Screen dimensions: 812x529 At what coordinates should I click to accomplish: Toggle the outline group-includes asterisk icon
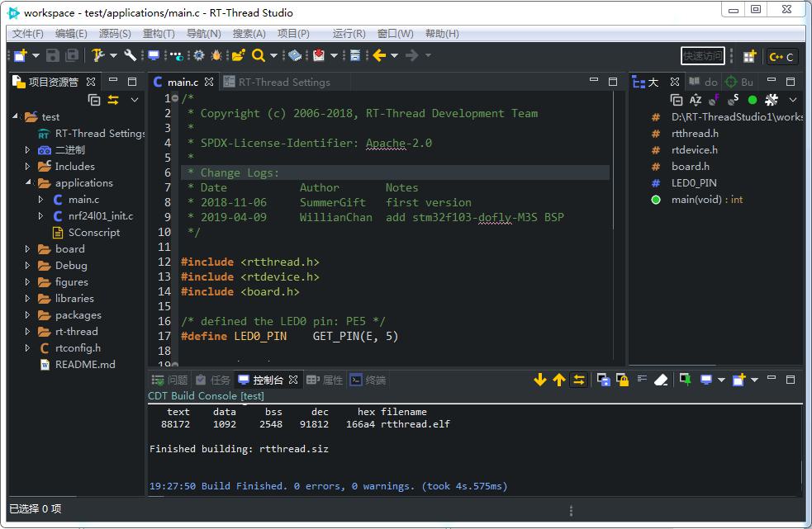click(772, 99)
